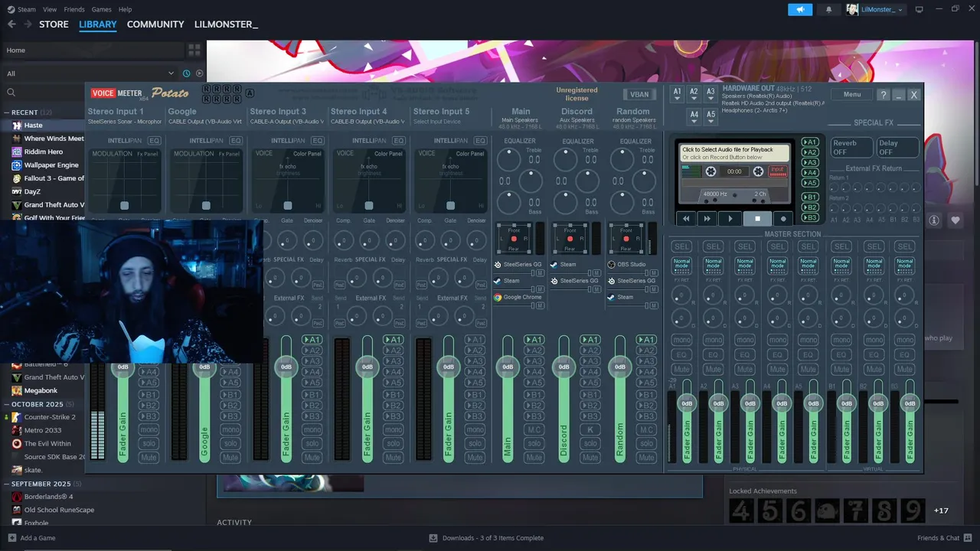Collapse the SEPTEMBER 2025 library section
The width and height of the screenshot is (980, 551).
(6, 484)
